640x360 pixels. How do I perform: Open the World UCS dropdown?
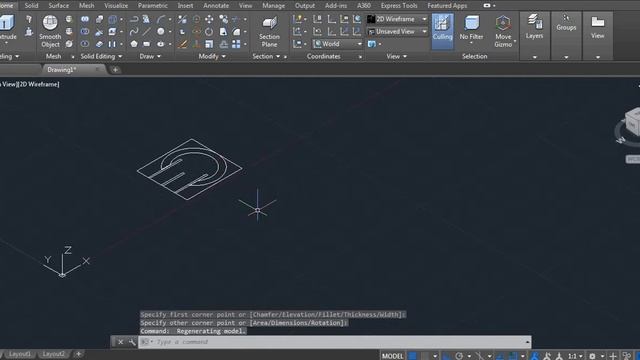(x=338, y=44)
